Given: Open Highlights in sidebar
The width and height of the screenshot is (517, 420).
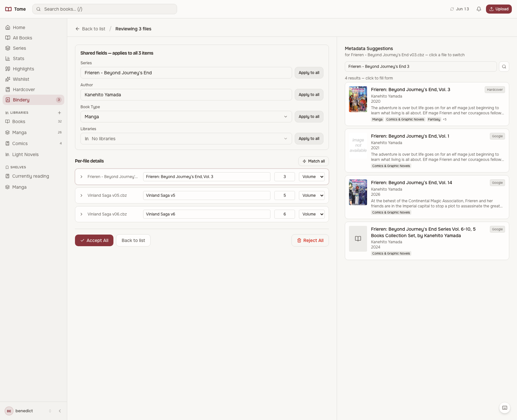Looking at the screenshot, I should 34,69.
